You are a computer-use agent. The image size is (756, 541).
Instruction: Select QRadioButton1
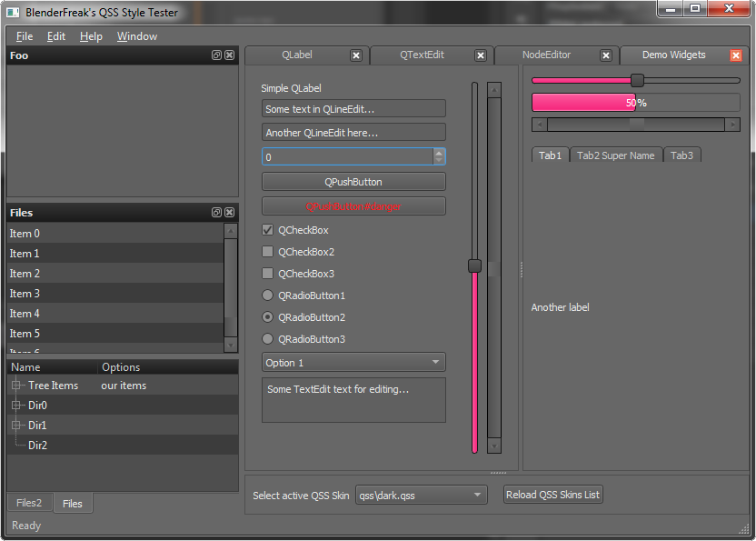click(267, 295)
